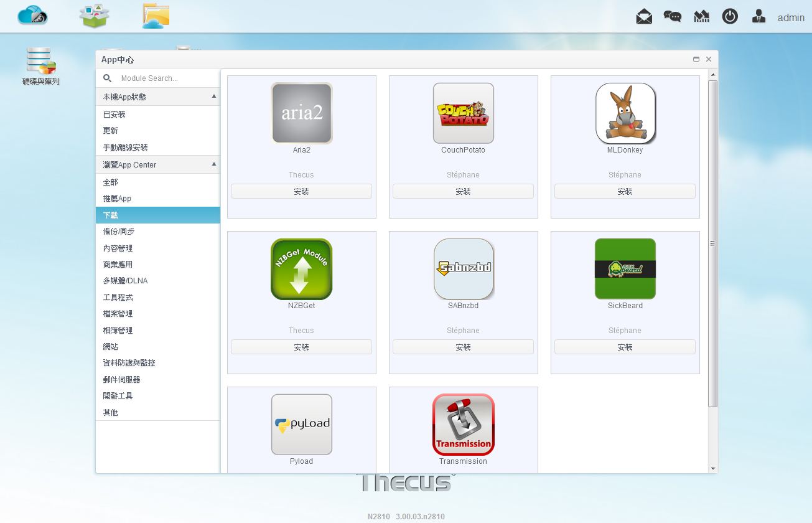The image size is (812, 523).
Task: Select 內容管理 category
Action: (158, 248)
